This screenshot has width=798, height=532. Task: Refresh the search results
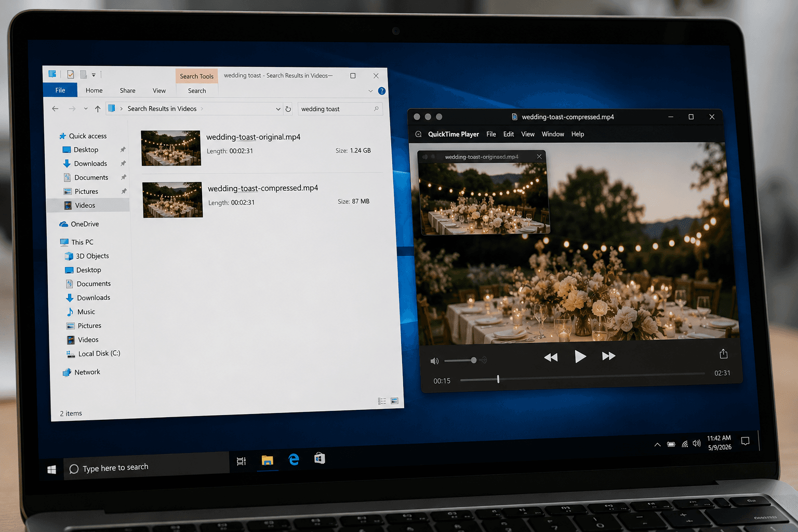coord(288,109)
